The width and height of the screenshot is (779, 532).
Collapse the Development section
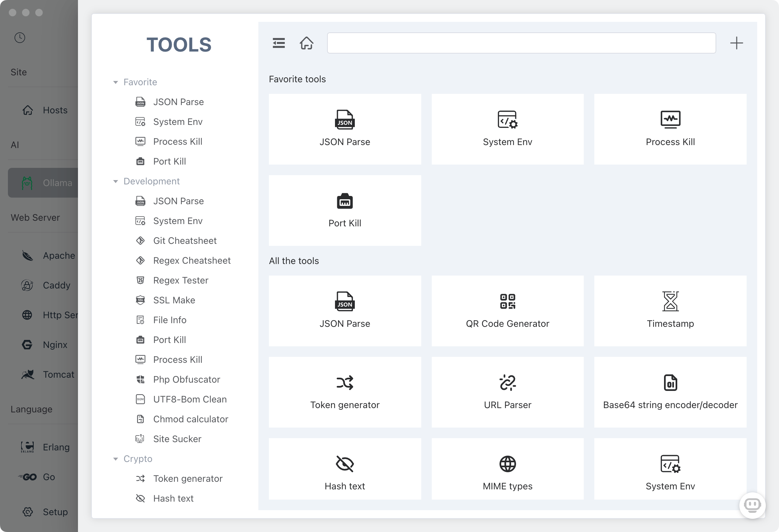click(x=116, y=181)
